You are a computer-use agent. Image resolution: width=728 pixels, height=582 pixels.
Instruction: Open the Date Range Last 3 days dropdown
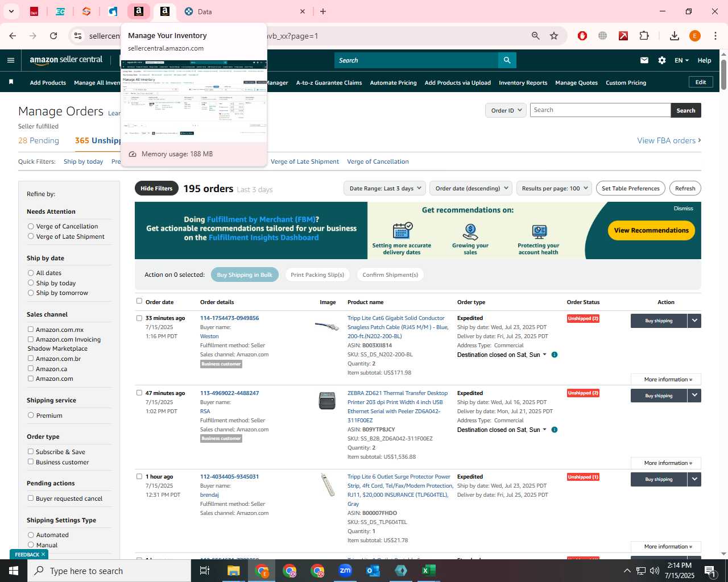point(385,188)
